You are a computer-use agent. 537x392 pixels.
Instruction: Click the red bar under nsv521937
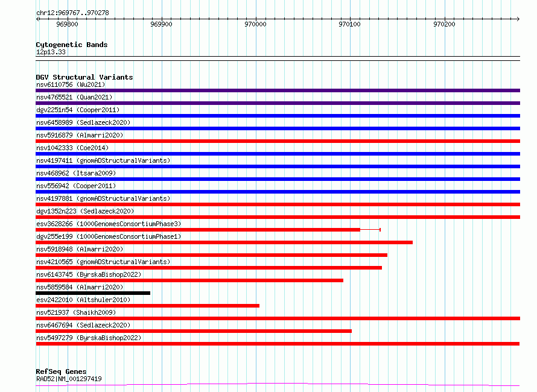pyautogui.click(x=278, y=318)
